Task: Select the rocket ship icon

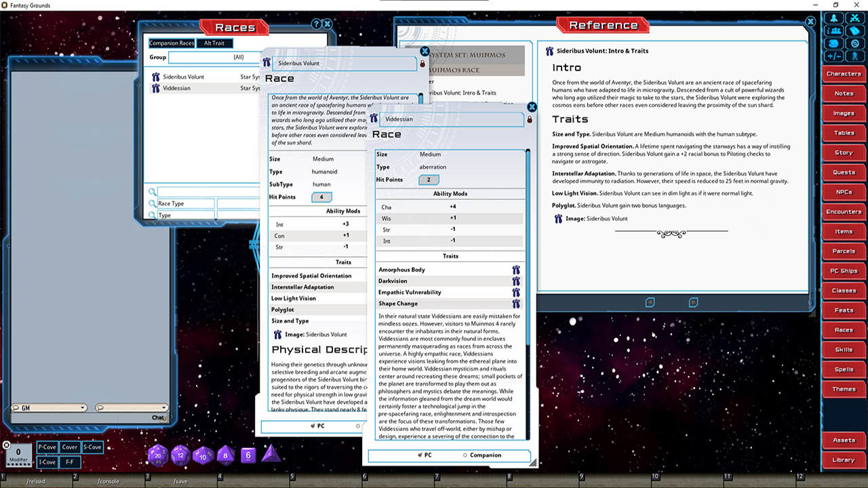Action: pyautogui.click(x=833, y=18)
